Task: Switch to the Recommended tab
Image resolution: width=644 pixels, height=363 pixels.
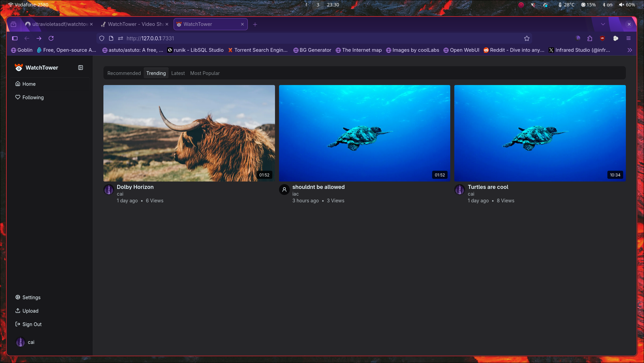Action: [x=124, y=73]
